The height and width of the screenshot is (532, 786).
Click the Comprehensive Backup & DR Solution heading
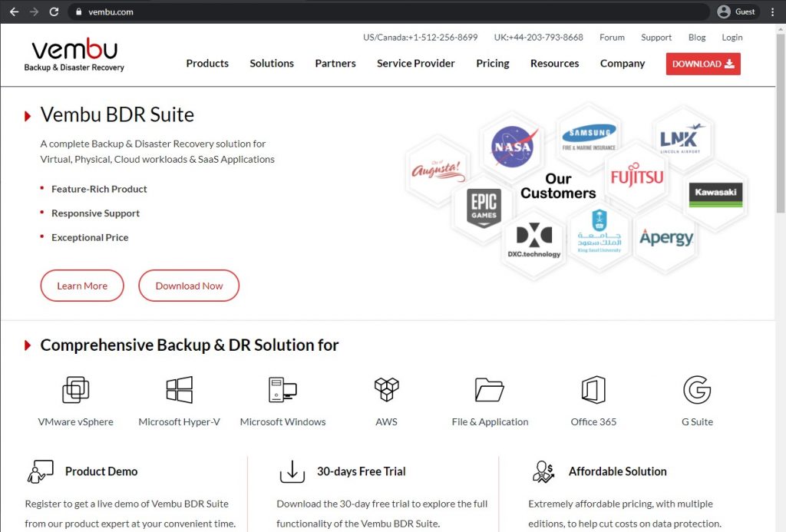pos(190,345)
